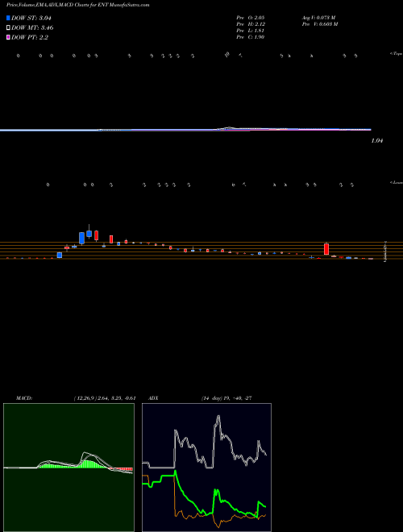This screenshot has width=403, height=532.
Task: Click the 'Pre L: 1.81' low value
Action: 251,31
